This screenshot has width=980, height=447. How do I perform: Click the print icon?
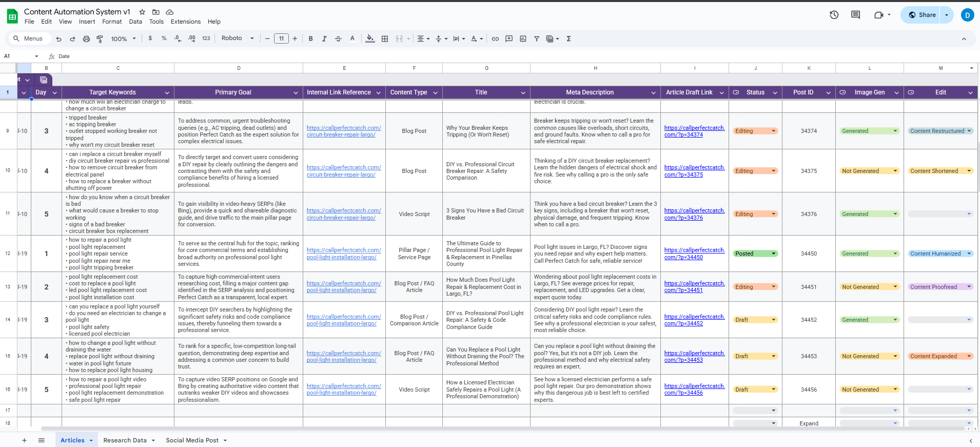tap(86, 38)
